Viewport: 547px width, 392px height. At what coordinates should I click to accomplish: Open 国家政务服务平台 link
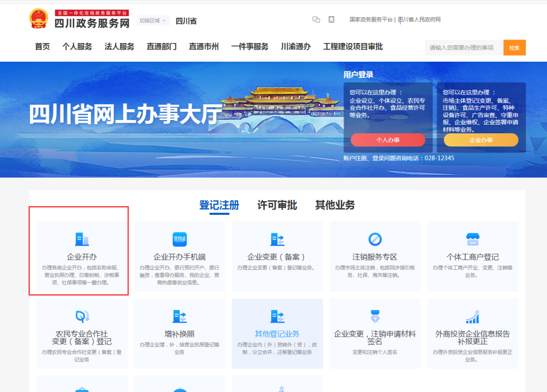click(x=371, y=20)
